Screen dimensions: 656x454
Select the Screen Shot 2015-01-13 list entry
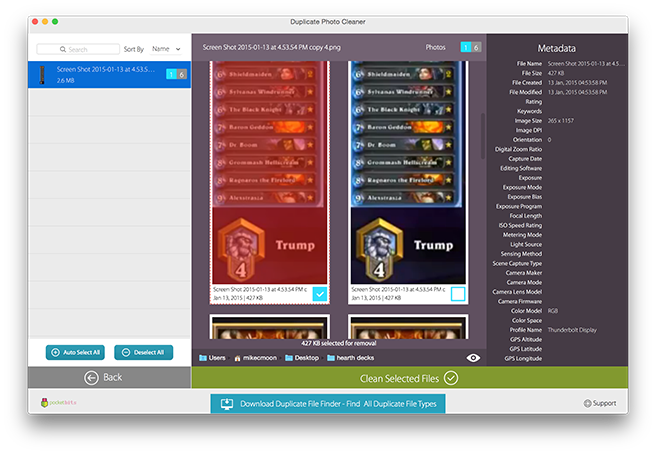point(110,74)
